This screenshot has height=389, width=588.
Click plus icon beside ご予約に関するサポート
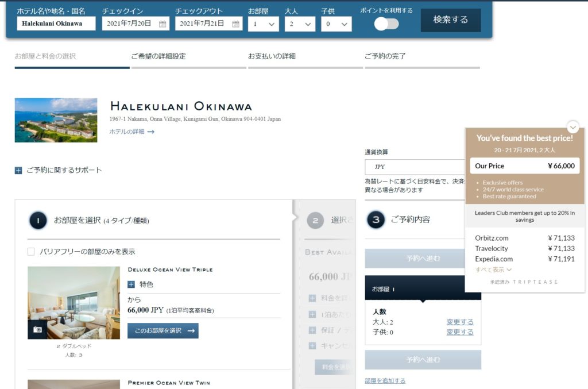point(18,171)
